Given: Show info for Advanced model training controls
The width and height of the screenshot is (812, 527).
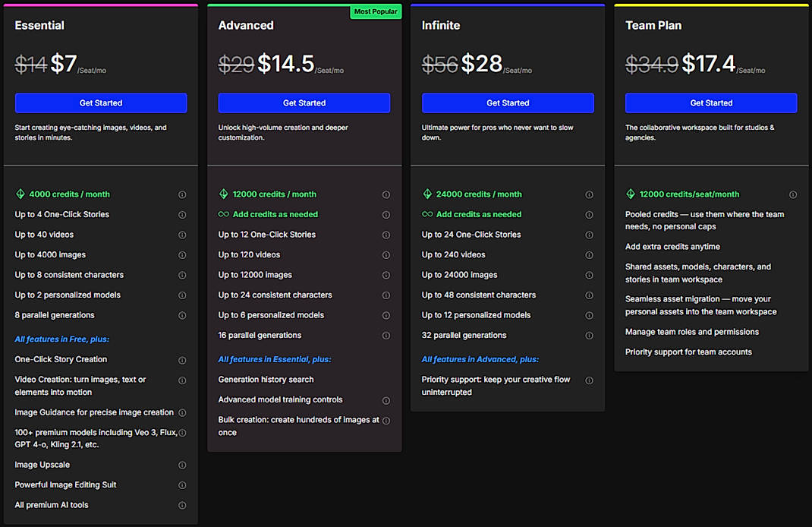Looking at the screenshot, I should (x=386, y=400).
